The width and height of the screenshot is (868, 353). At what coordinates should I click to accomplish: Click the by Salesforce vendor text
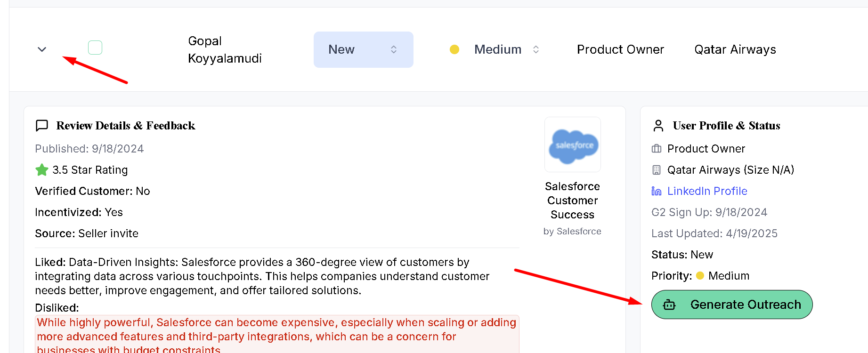click(572, 232)
